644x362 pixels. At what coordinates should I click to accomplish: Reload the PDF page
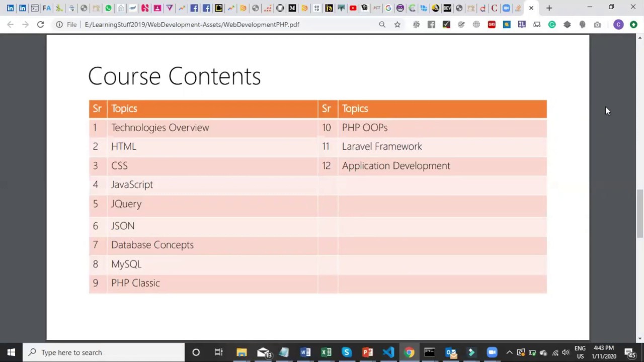[40, 24]
